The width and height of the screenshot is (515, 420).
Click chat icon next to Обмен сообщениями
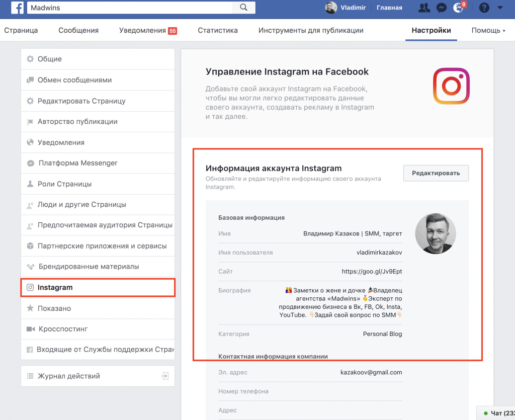30,80
